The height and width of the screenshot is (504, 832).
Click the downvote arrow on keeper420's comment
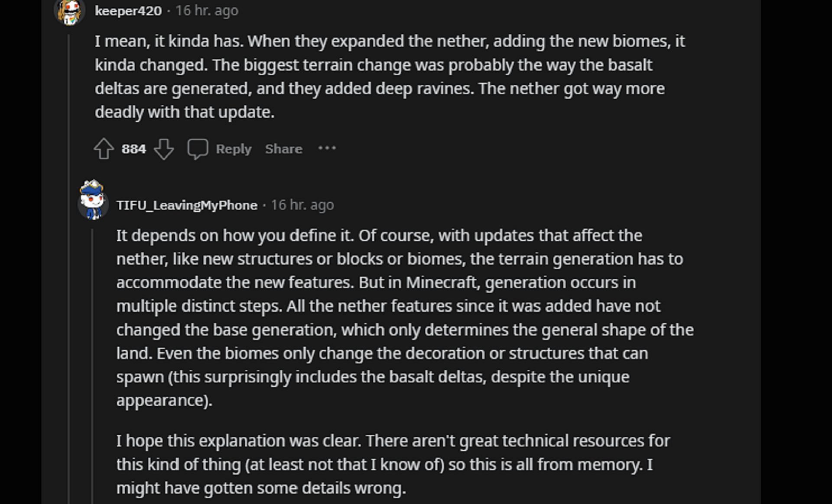[x=165, y=149]
